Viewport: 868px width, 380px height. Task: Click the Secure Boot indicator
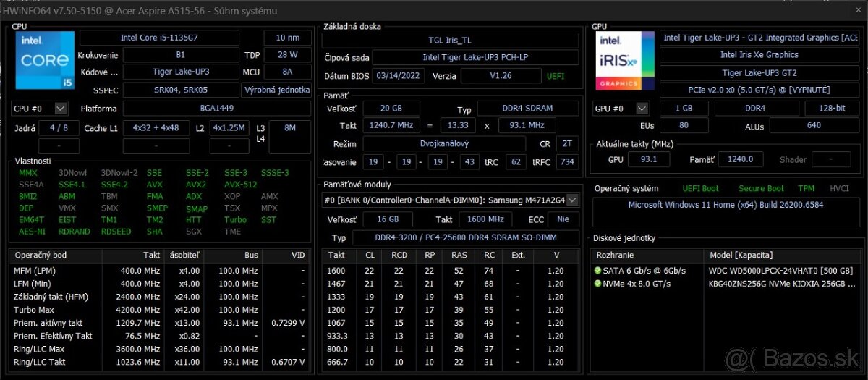tap(761, 189)
